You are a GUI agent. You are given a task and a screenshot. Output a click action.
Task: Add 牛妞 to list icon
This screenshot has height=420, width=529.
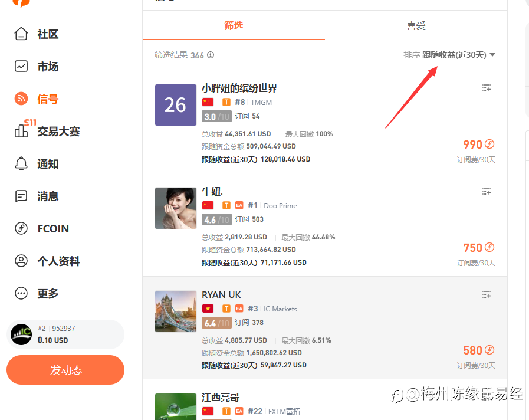487,192
